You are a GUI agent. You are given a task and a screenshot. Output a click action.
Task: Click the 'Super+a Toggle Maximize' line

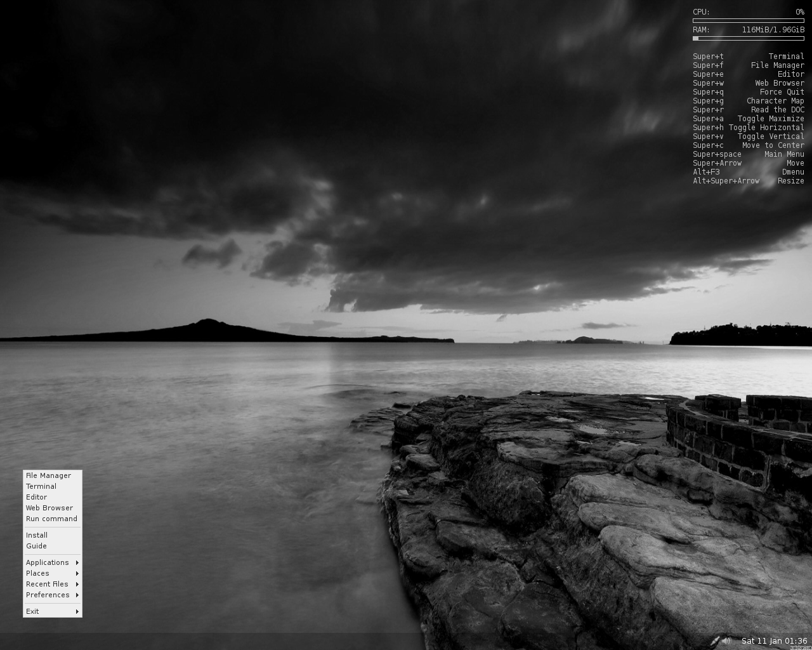749,119
